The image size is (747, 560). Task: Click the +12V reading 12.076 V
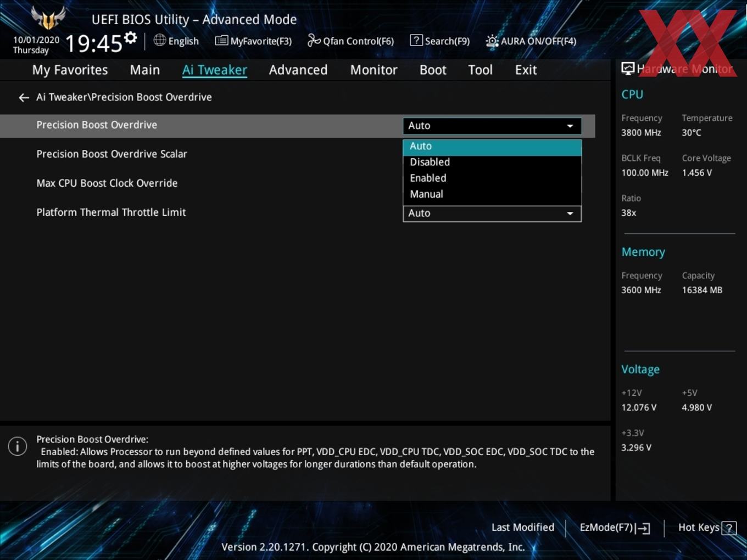pyautogui.click(x=639, y=408)
